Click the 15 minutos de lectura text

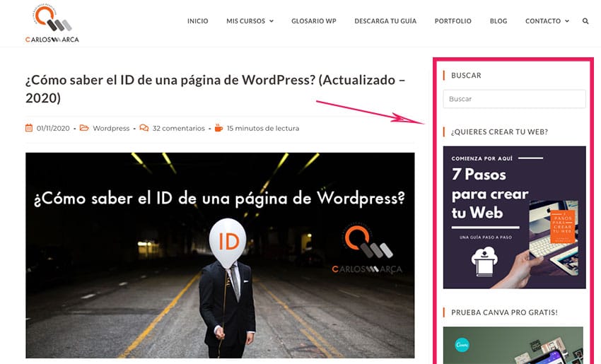click(x=263, y=129)
